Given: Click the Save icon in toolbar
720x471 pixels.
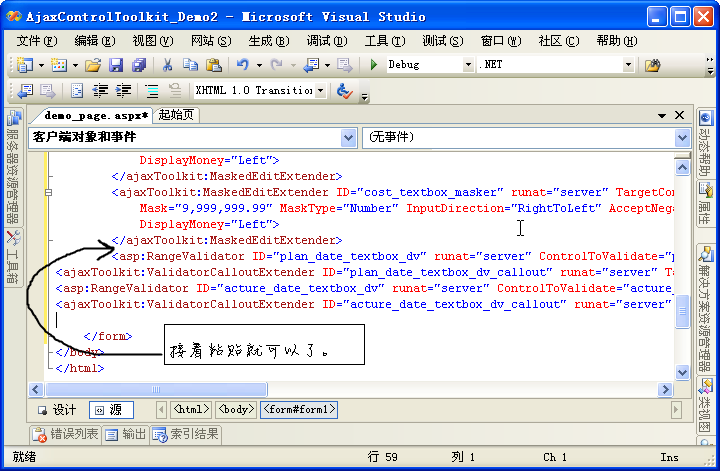Looking at the screenshot, I should pos(116,65).
